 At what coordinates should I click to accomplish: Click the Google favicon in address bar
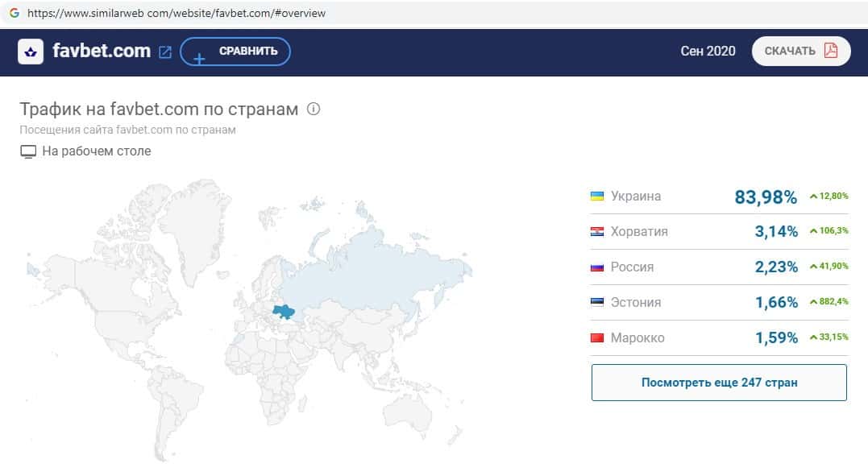click(x=15, y=13)
